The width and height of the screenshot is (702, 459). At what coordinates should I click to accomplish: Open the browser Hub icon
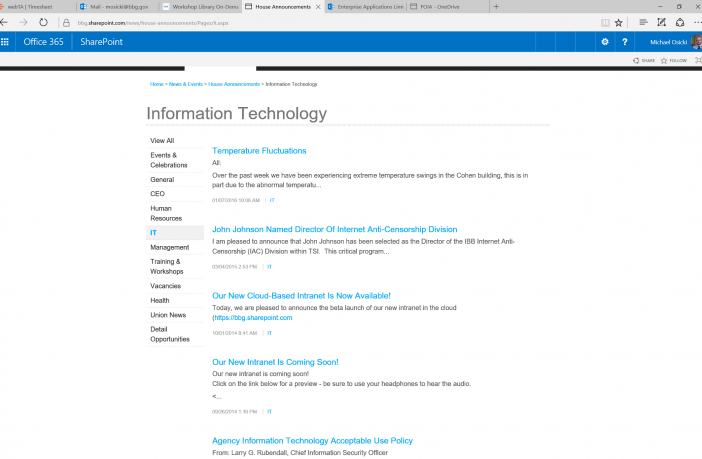(643, 21)
